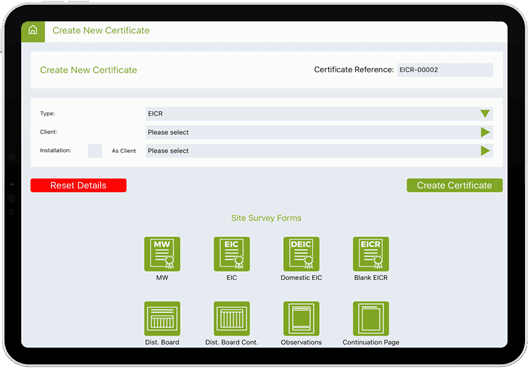Open the Blank EICR form icon
The width and height of the screenshot is (528, 368).
371,254
